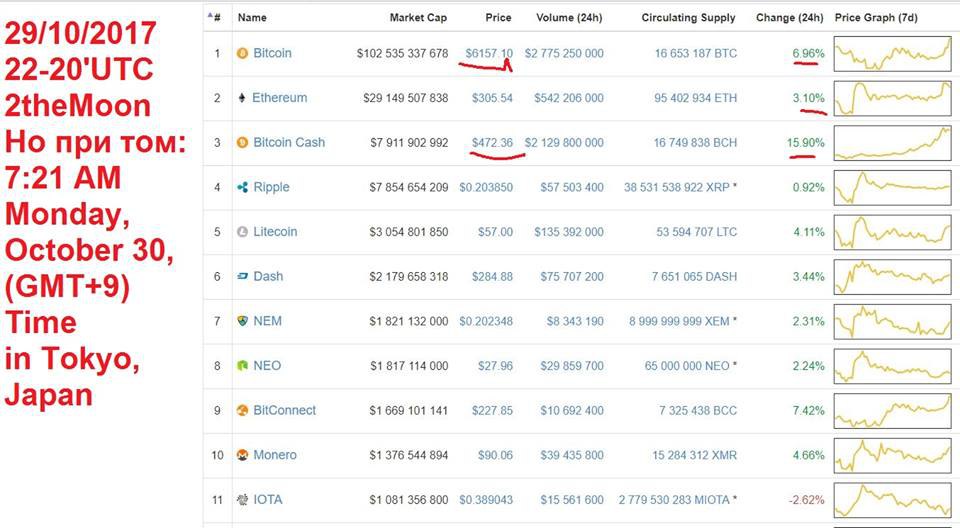Open Bitcoin Cash 7d price graph

893,143
